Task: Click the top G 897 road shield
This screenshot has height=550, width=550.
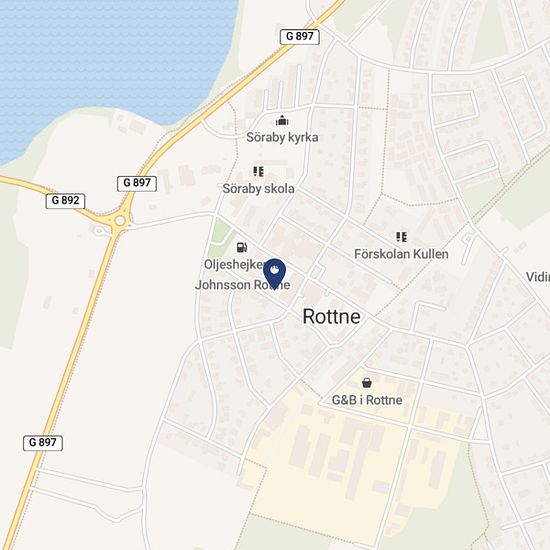Action: coord(300,36)
